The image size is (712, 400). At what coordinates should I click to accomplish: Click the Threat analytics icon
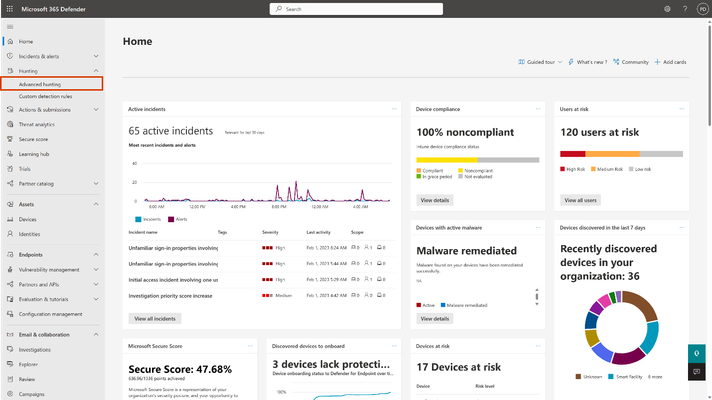[x=10, y=124]
